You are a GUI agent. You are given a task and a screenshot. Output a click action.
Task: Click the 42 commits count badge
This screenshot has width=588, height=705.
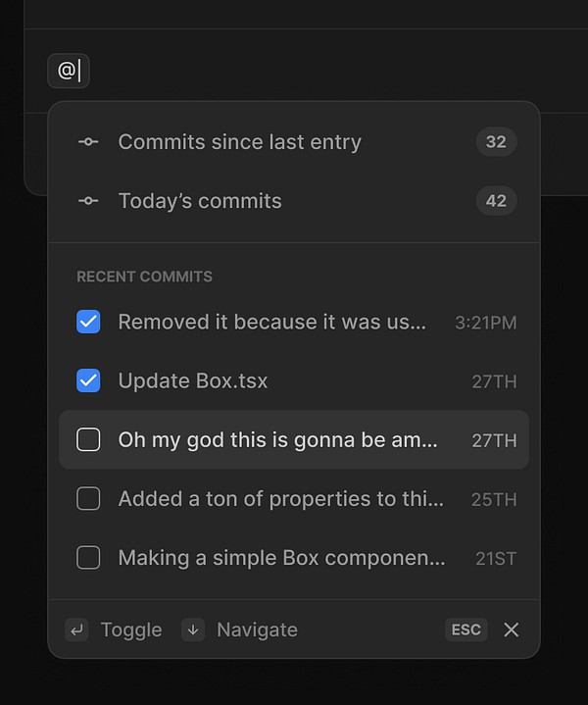coord(496,201)
